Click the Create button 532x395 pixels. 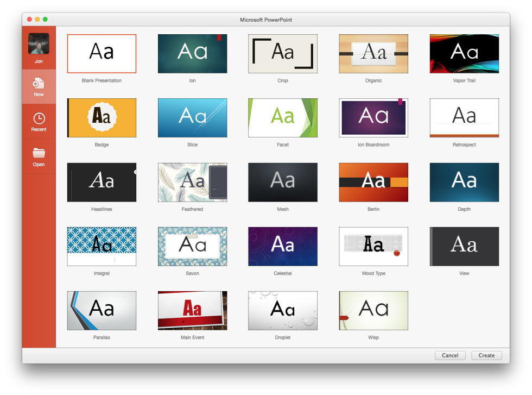486,355
